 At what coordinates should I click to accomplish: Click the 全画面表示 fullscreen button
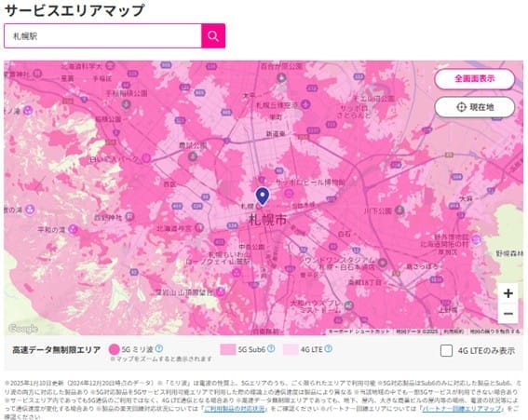click(x=475, y=79)
